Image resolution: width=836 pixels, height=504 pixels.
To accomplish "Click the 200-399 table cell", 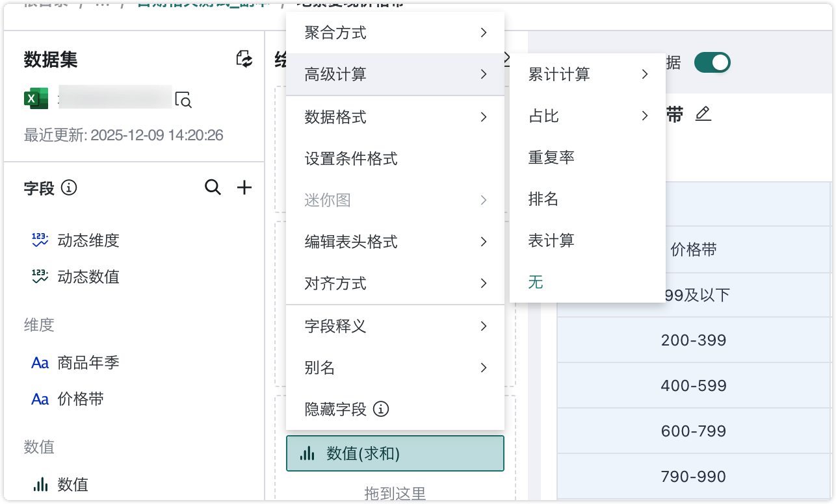I will click(694, 340).
